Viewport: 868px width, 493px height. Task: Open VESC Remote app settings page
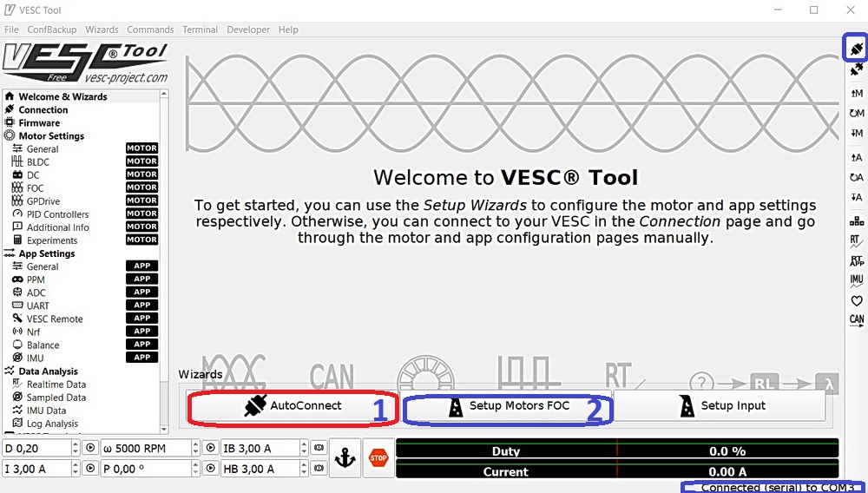click(x=54, y=319)
